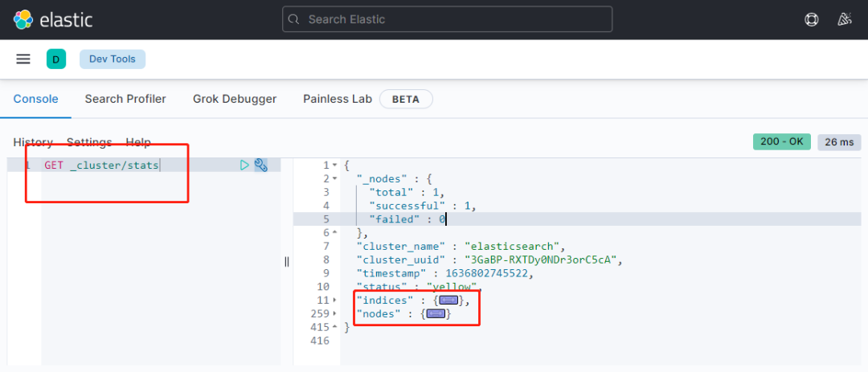Run the request with play icon

[x=244, y=165]
